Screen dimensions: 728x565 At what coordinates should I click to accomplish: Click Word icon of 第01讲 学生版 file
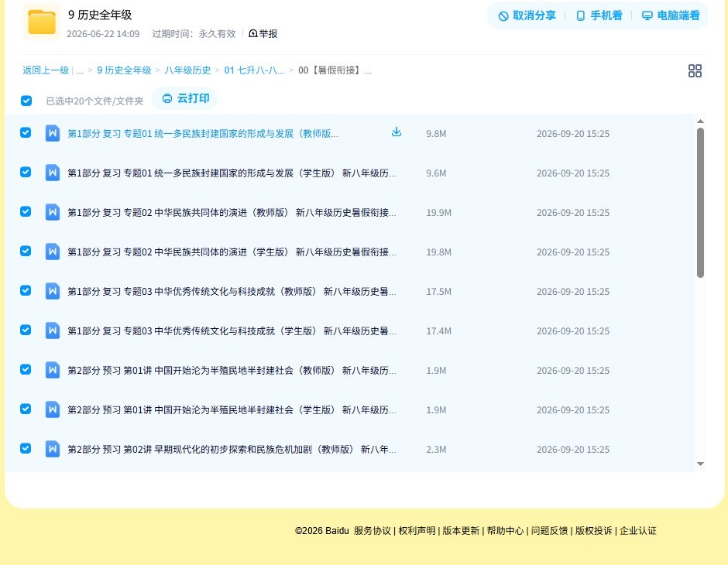[53, 409]
